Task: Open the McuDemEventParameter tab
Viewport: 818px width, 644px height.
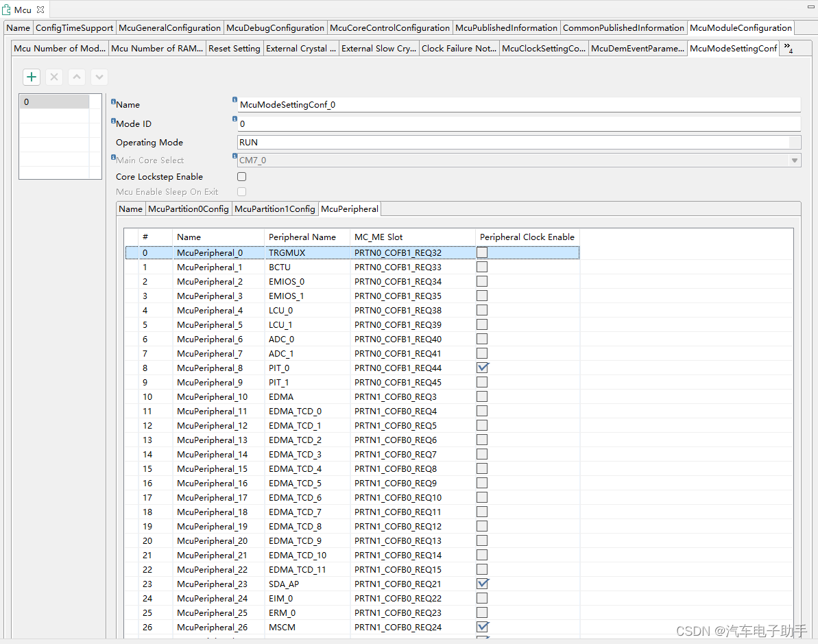Action: 638,48
